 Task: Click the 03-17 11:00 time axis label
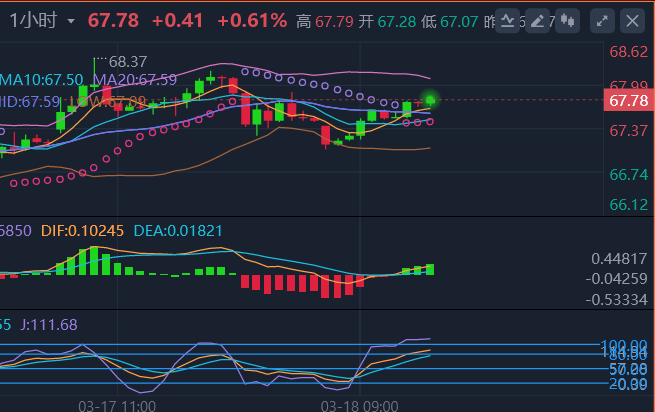coord(117,405)
